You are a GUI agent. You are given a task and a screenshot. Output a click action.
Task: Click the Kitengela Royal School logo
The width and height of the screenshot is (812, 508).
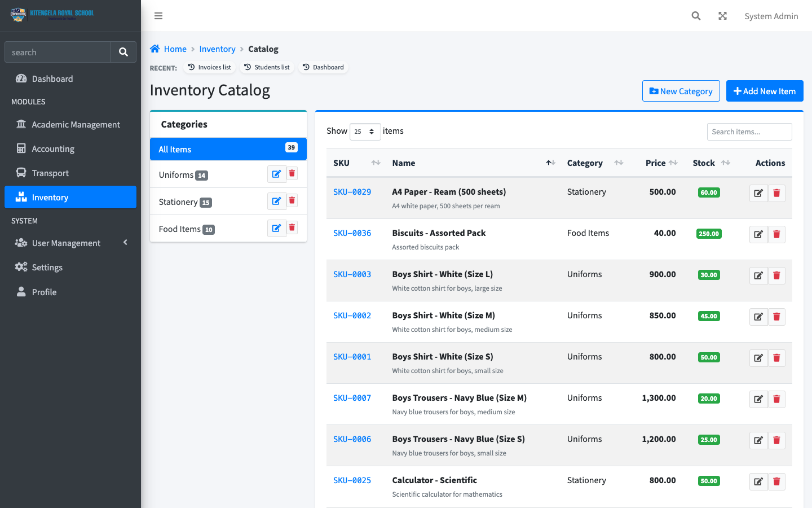pos(52,15)
